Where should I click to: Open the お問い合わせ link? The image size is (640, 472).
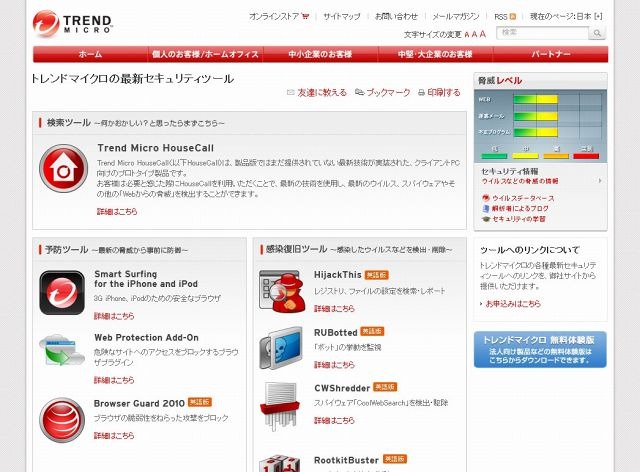pyautogui.click(x=396, y=17)
